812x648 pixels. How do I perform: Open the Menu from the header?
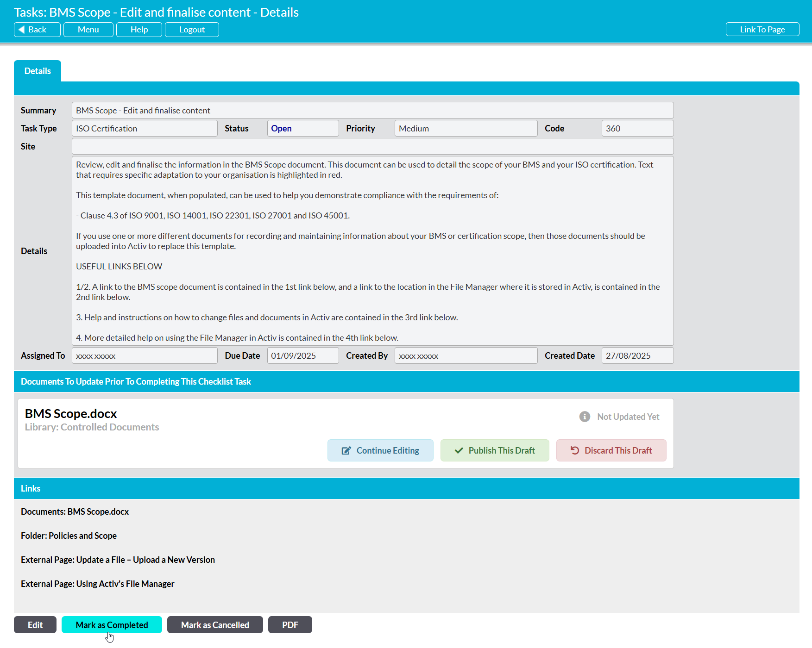point(88,30)
